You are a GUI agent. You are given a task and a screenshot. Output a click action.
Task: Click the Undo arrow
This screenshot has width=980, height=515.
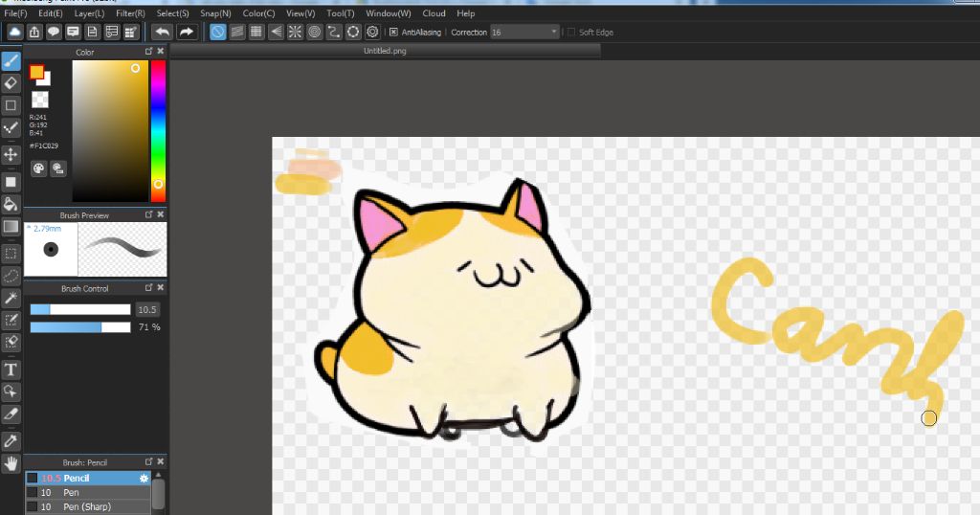pyautogui.click(x=162, y=32)
